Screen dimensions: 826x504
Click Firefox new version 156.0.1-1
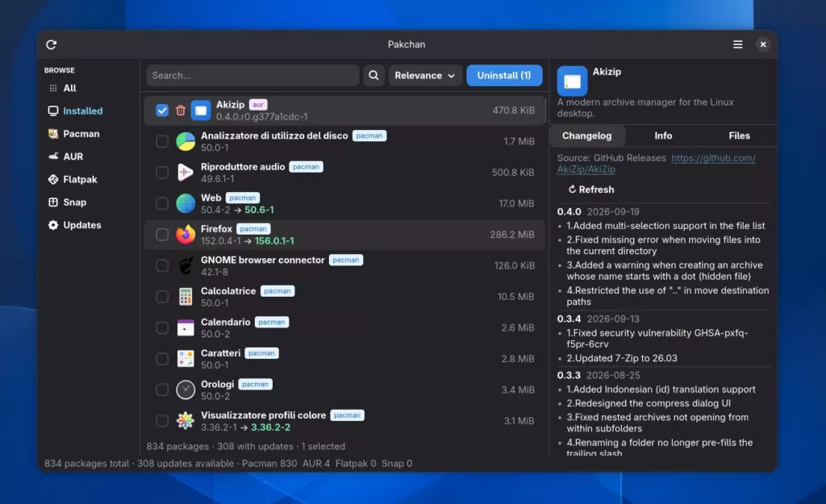pyautogui.click(x=274, y=241)
